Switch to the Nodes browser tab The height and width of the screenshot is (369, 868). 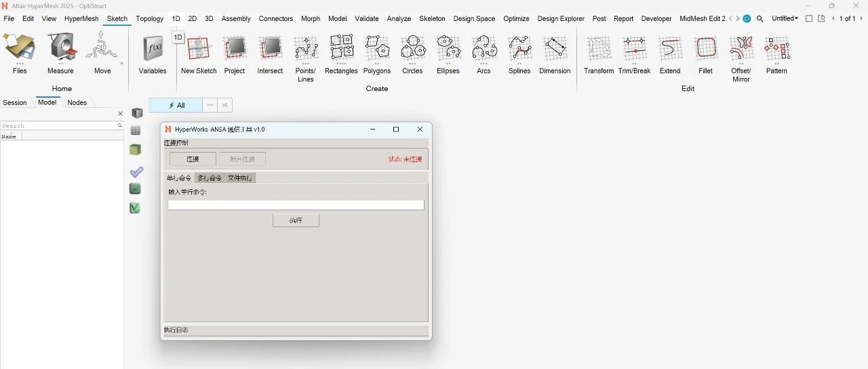(x=77, y=102)
